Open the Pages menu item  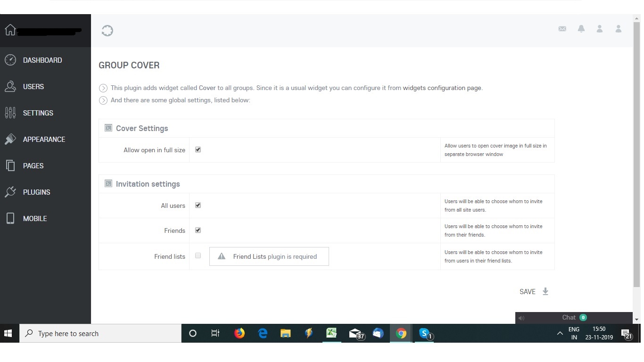click(x=33, y=166)
